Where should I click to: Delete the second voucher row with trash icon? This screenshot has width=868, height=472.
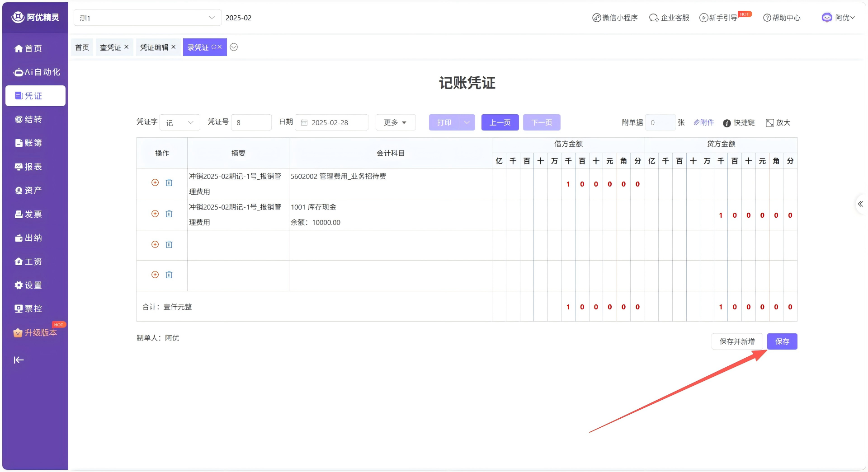[x=169, y=214]
